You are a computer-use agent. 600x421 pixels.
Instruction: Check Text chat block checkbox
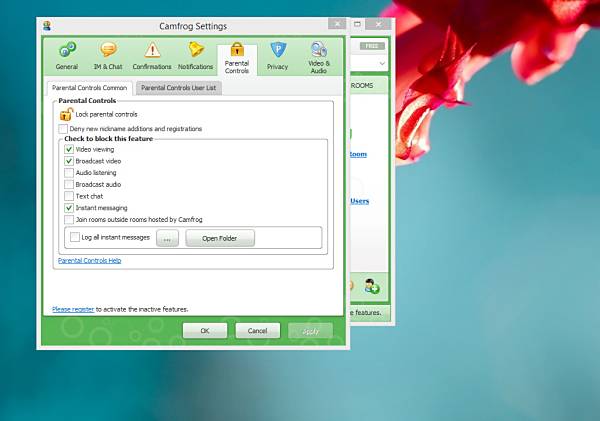coord(69,196)
